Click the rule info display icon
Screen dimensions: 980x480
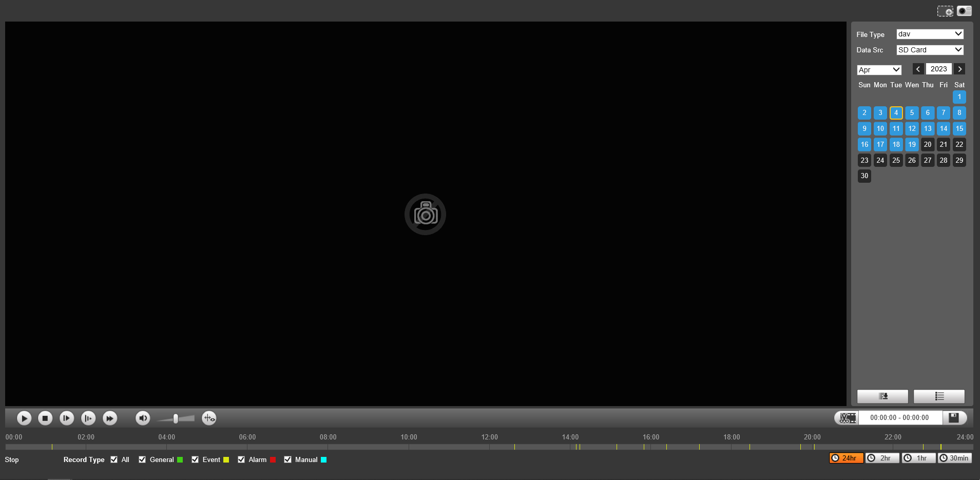[x=209, y=418]
